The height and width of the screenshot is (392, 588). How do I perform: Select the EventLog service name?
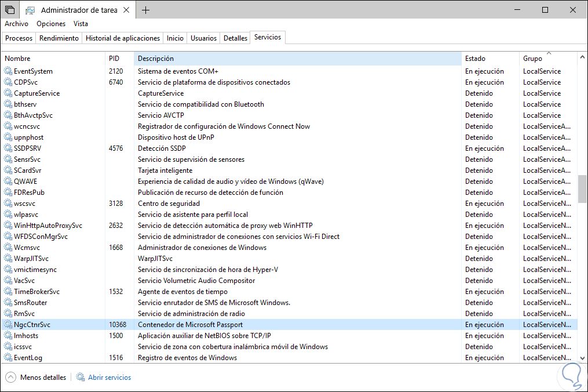click(x=28, y=358)
